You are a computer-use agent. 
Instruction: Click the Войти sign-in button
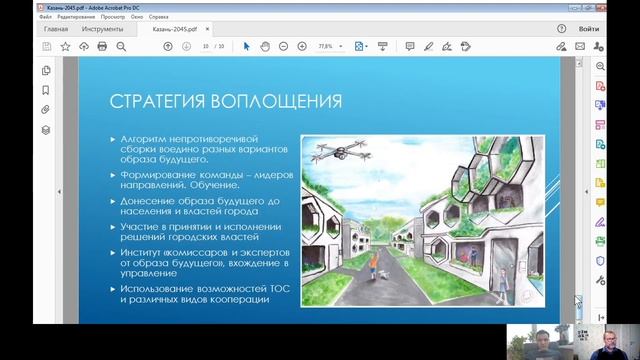(x=589, y=29)
